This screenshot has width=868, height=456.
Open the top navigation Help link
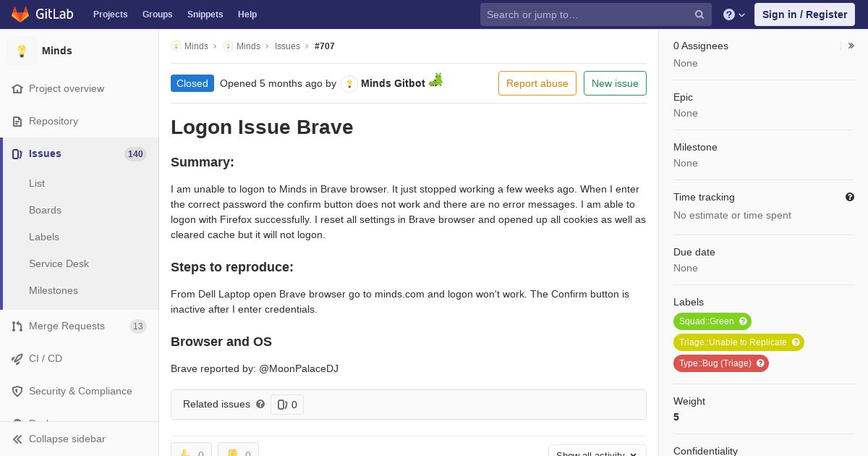tap(247, 14)
